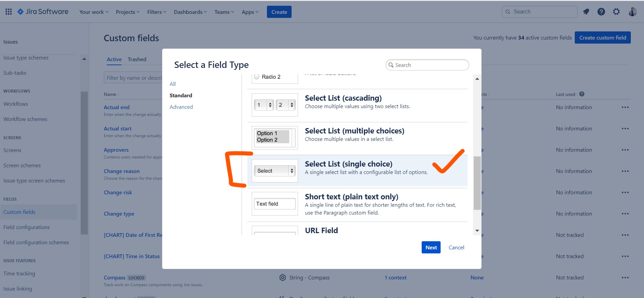The image size is (644, 298).
Task: Click the field type Search box
Action: [x=427, y=65]
